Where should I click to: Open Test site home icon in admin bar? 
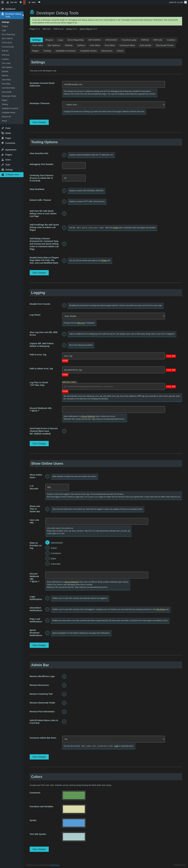[x=8, y=2]
